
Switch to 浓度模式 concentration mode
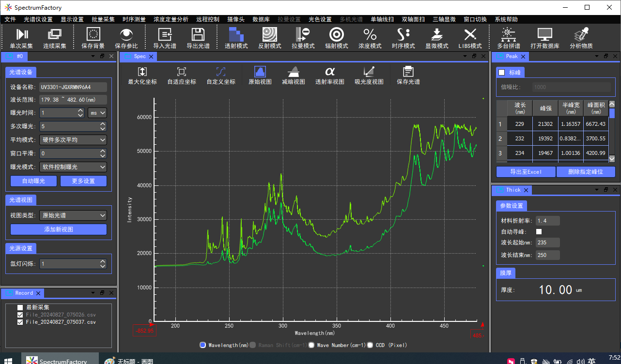coord(370,35)
